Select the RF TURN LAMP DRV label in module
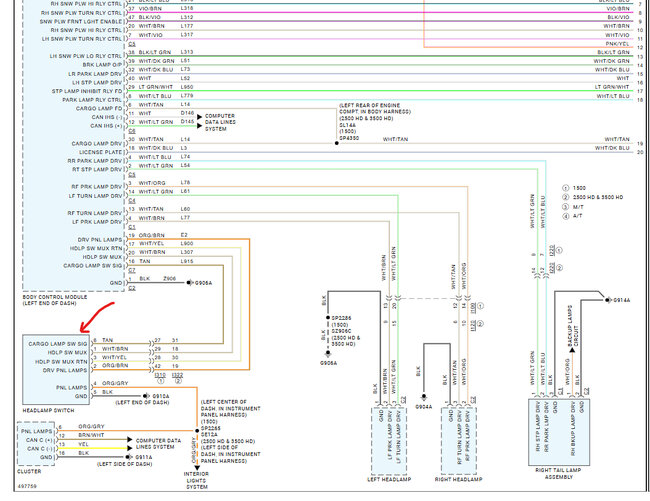Screen dimensions: 650x501 (95, 213)
